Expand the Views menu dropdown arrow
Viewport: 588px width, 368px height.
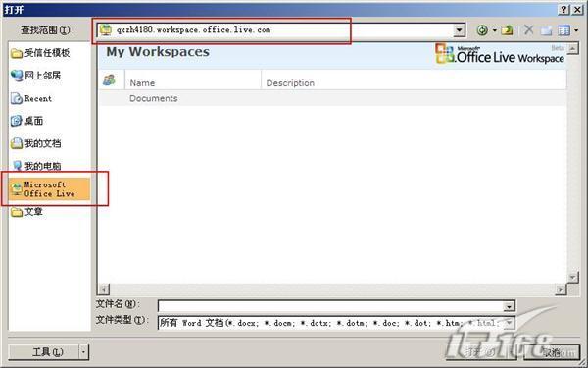(576, 30)
